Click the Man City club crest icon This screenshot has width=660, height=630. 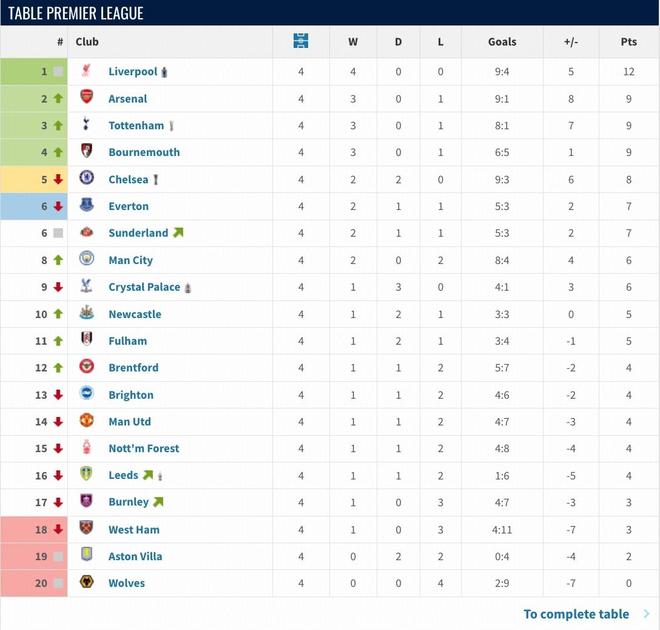[87, 260]
